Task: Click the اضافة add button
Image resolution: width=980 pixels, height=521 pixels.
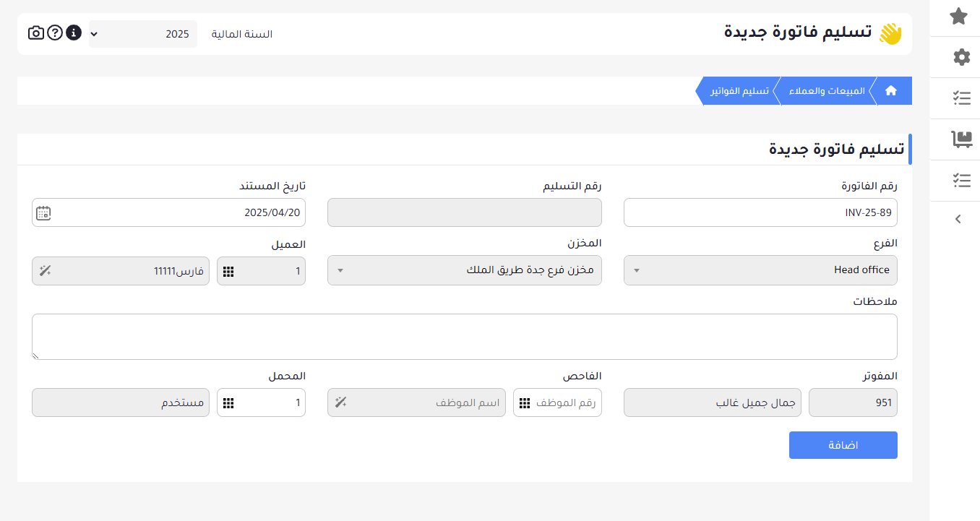Action: (843, 445)
